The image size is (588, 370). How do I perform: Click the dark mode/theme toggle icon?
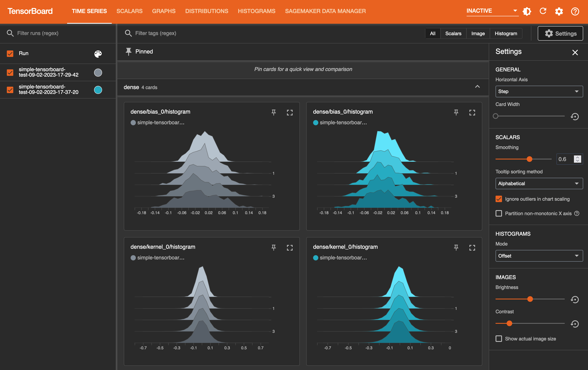528,11
